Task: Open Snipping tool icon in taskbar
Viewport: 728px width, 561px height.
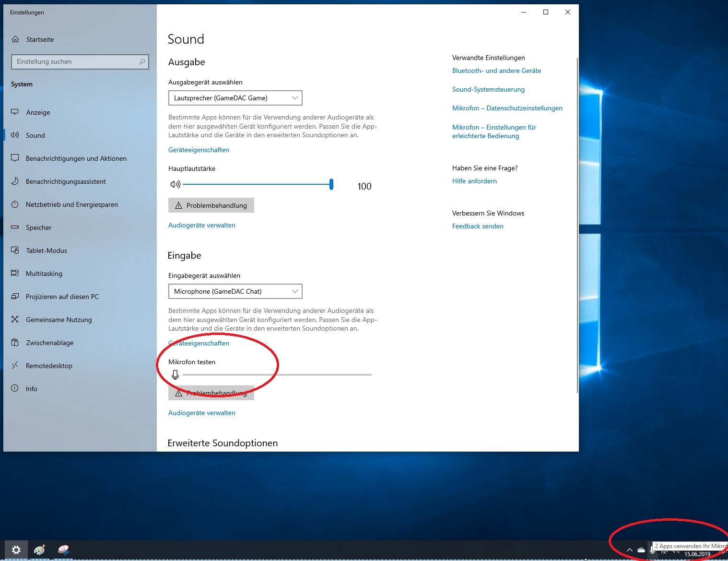Action: (x=63, y=550)
